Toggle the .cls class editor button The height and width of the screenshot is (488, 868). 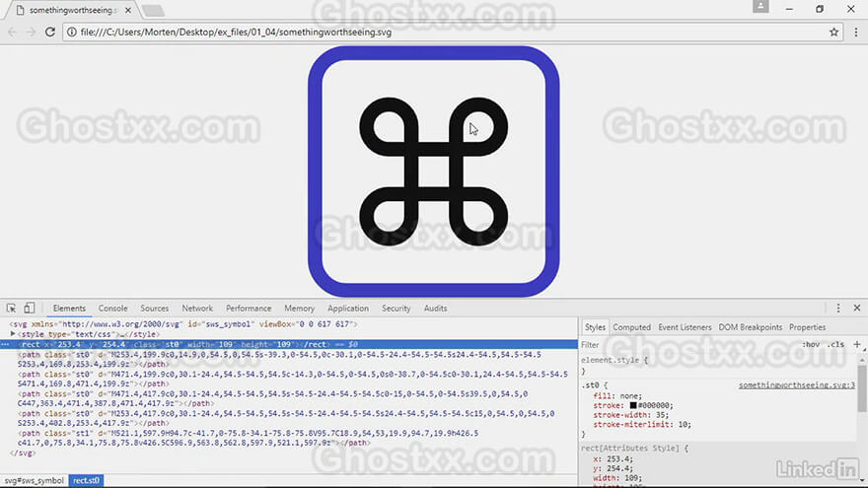click(835, 345)
